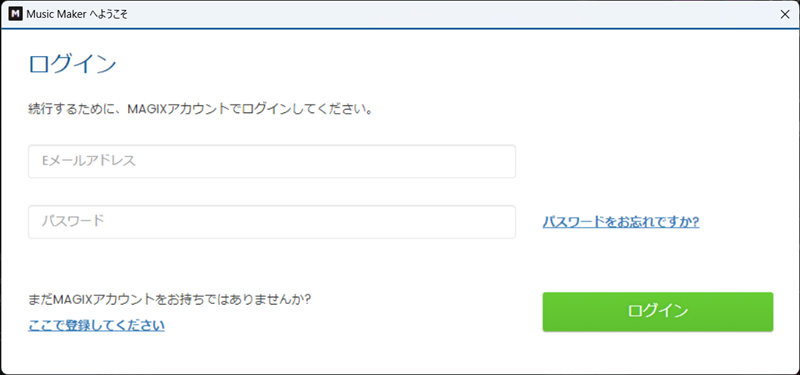Image resolution: width=800 pixels, height=375 pixels.
Task: Click the Music Maker logo icon in title bar
Action: pos(16,14)
